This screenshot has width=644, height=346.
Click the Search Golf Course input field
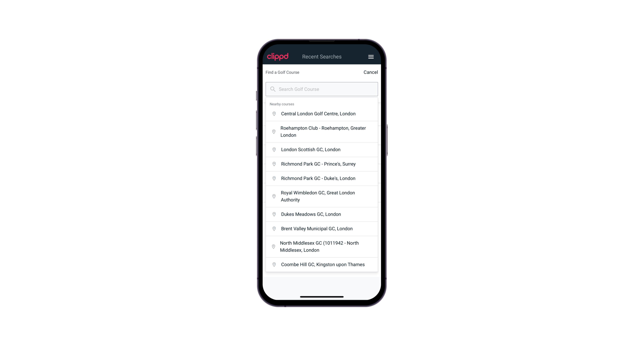coord(322,89)
